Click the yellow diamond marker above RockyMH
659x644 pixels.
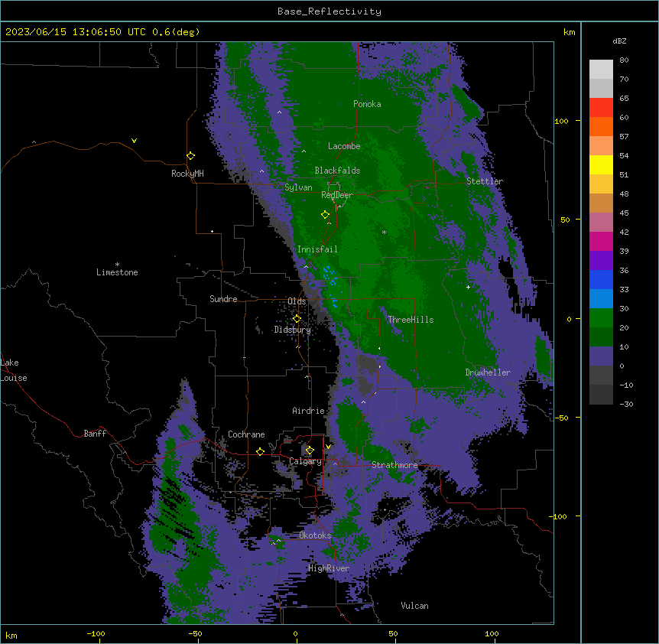[x=191, y=156]
